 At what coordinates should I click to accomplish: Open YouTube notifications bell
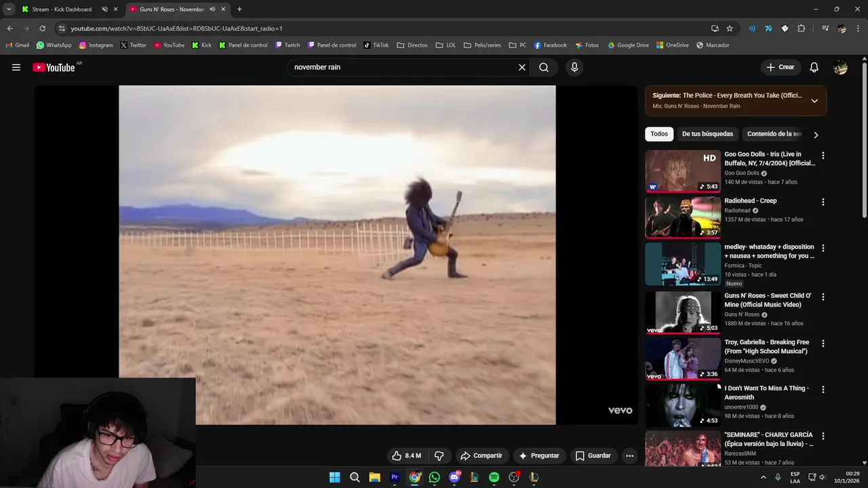(814, 67)
